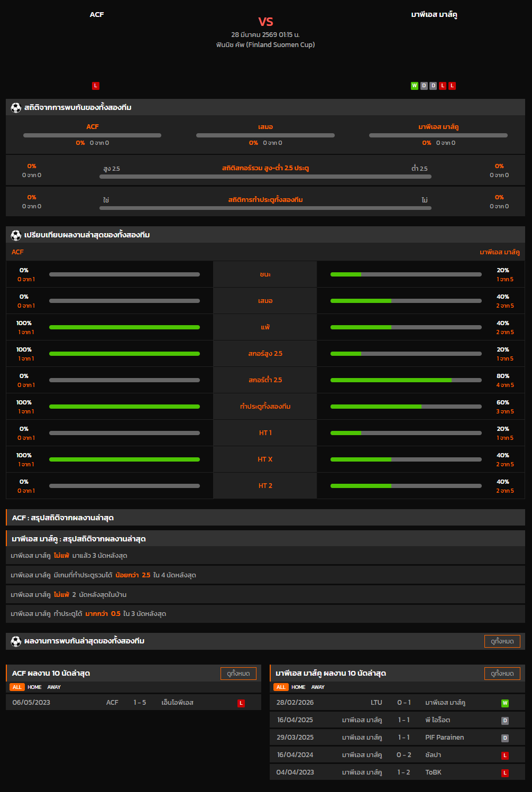Click the W result badge in 28/02/2026 match row
The width and height of the screenshot is (532, 792).
click(505, 703)
